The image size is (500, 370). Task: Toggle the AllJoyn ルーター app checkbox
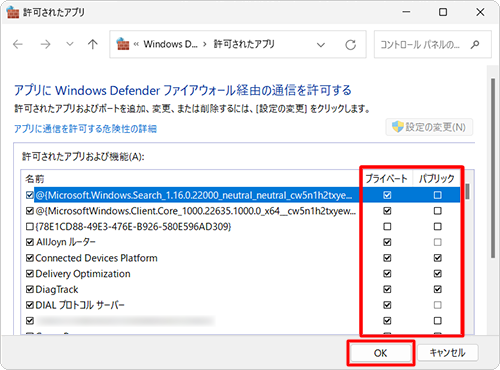tap(30, 242)
